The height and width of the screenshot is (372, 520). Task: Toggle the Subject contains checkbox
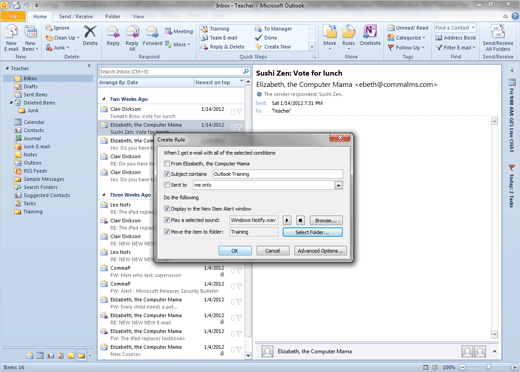click(167, 174)
